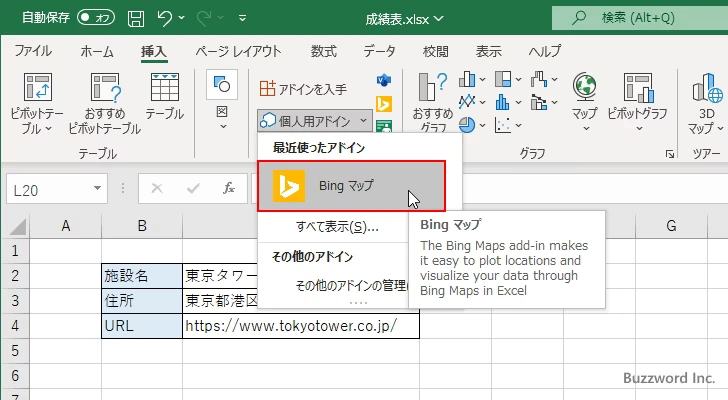Open the データ tab
This screenshot has width=728, height=400.
(x=379, y=51)
